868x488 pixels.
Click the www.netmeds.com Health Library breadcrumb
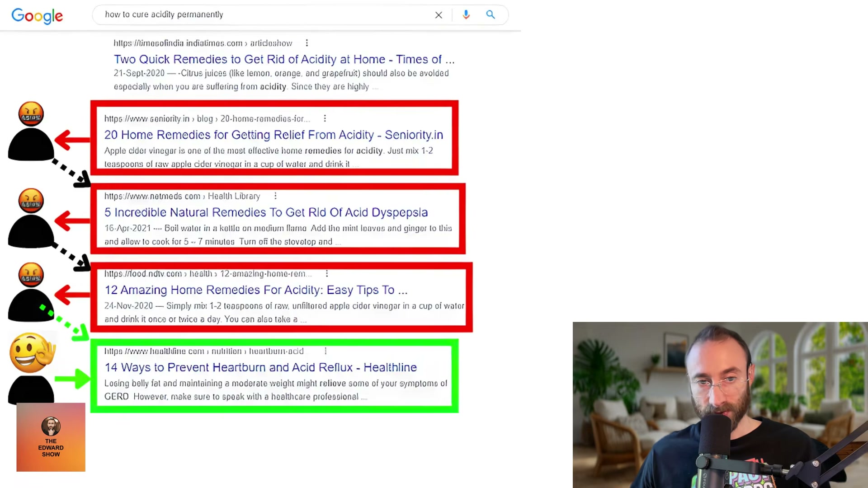(182, 196)
